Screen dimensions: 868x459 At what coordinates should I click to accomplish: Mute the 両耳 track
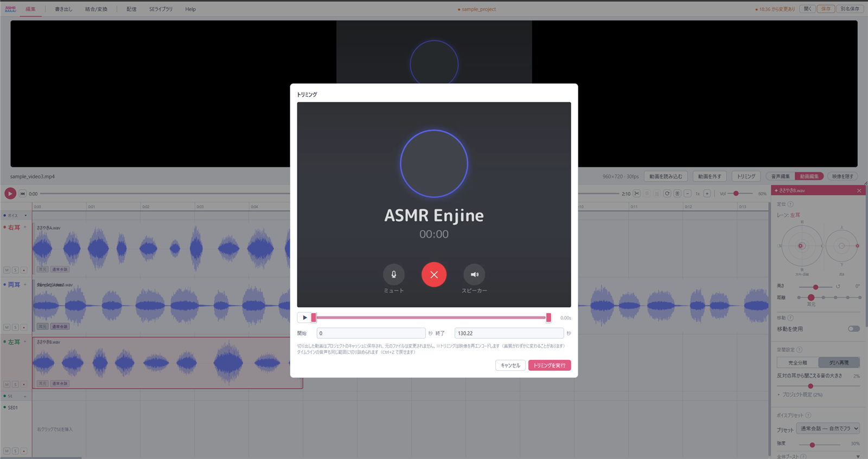(7, 327)
